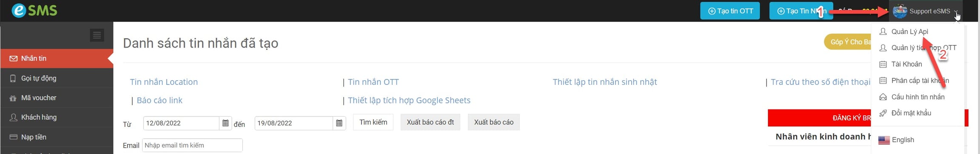
Task: Click the eSMS logo
Action: click(x=34, y=11)
